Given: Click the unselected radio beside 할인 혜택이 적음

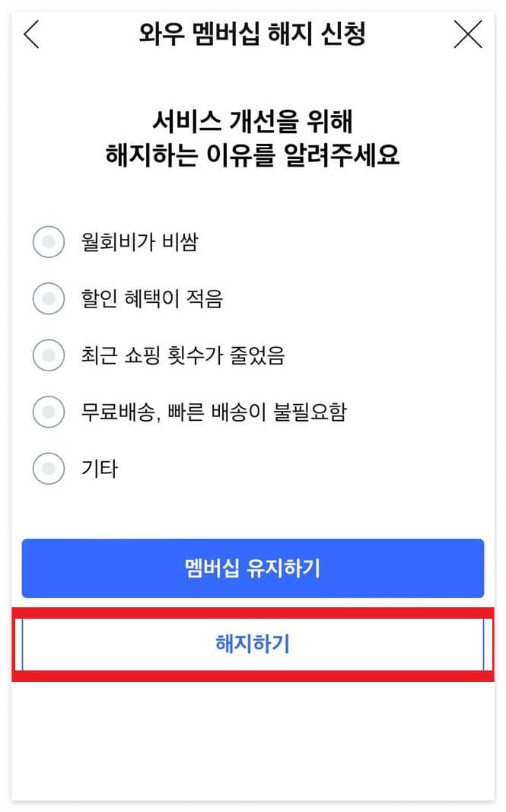Looking at the screenshot, I should [49, 298].
